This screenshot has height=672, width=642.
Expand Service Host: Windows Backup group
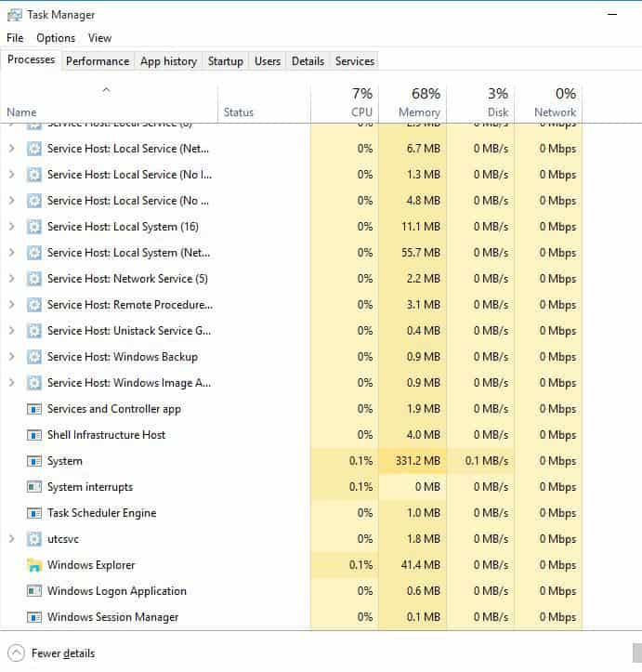pos(11,357)
